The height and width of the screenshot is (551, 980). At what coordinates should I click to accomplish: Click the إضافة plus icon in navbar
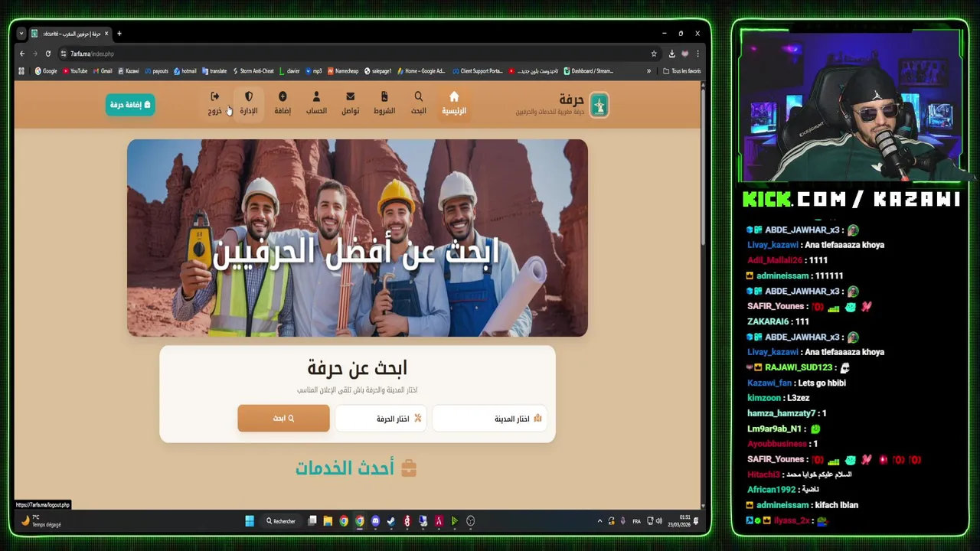point(283,103)
